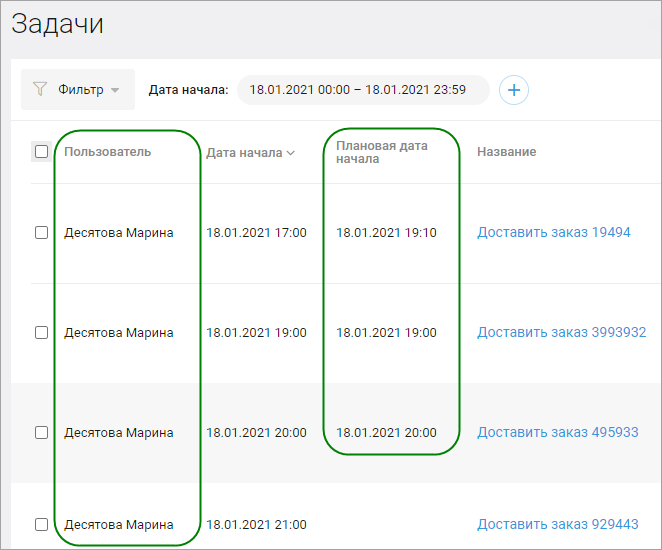Screen dimensions: 662x550
Task: Open link Доставить заказ 495933
Action: coord(557,433)
